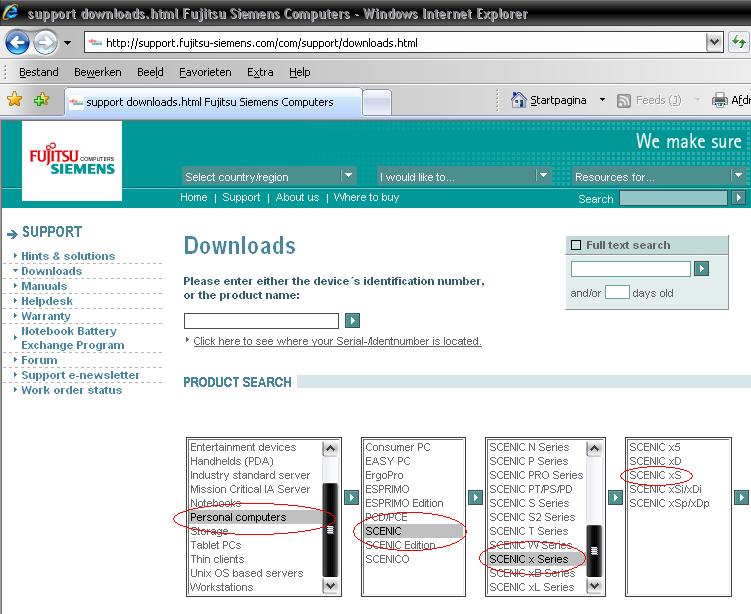
Task: Open the dropdown arrow next to Startpagina
Action: [603, 100]
